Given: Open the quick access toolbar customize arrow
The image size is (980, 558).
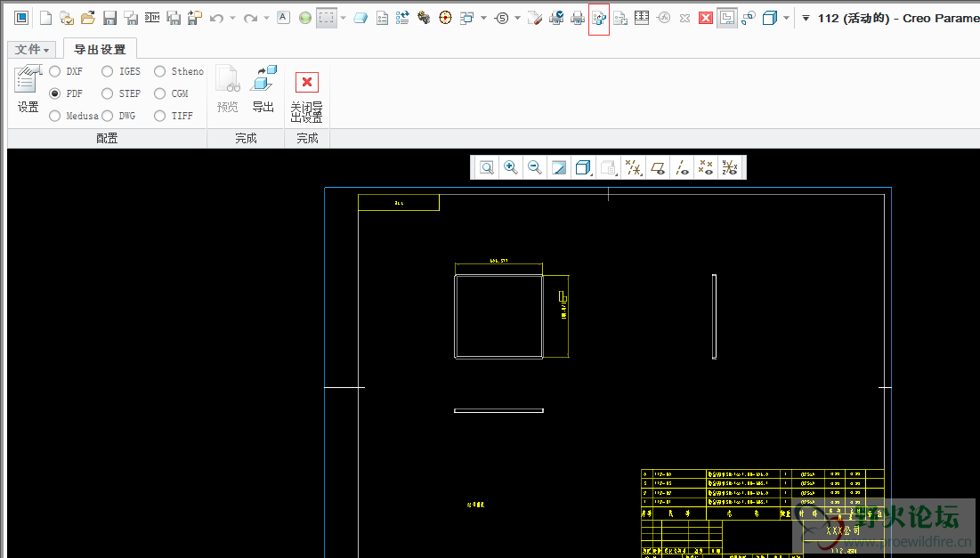Looking at the screenshot, I should tap(806, 18).
